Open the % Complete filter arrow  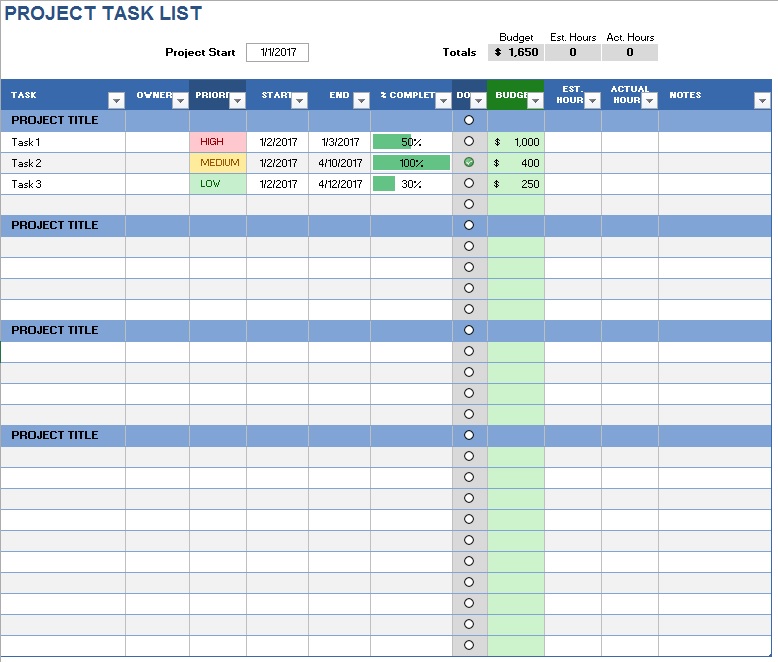pos(443,100)
